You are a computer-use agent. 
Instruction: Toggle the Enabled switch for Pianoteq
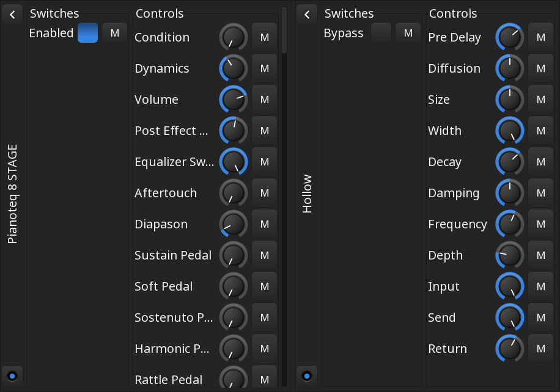88,33
